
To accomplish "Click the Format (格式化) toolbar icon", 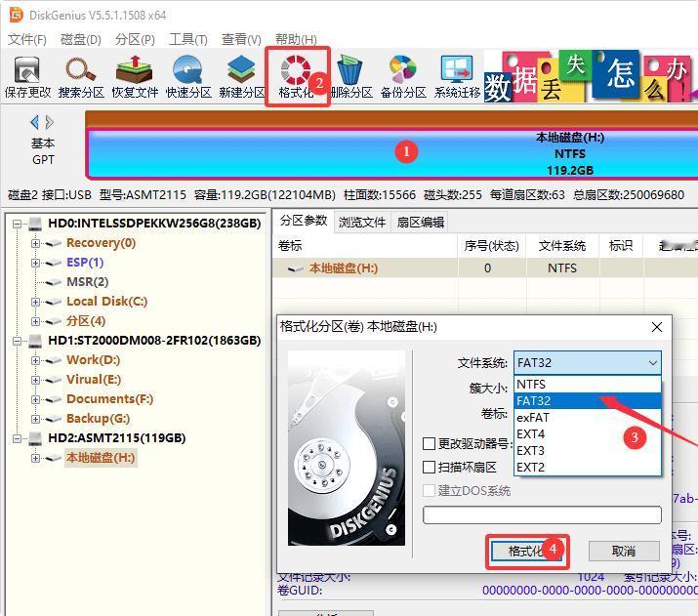I will coord(295,70).
